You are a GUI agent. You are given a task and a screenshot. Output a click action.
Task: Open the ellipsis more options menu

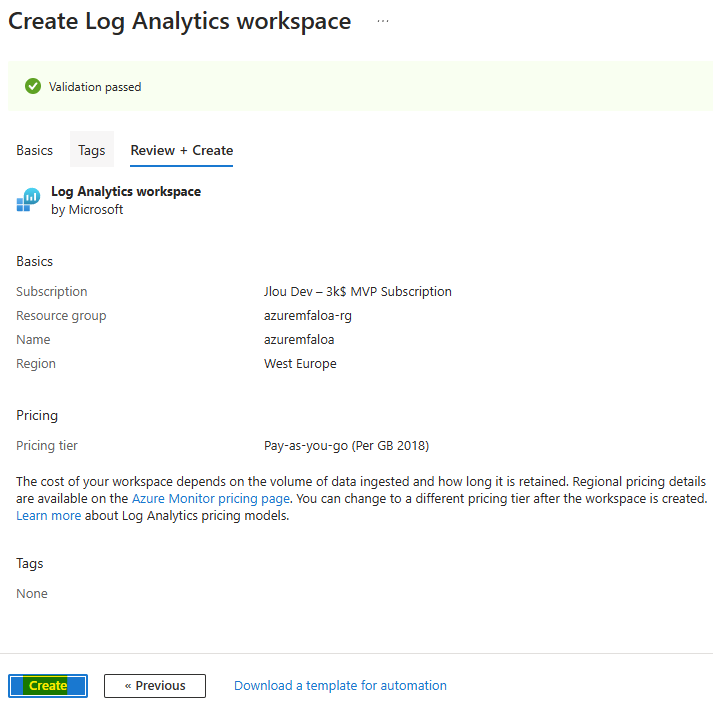pos(383,21)
